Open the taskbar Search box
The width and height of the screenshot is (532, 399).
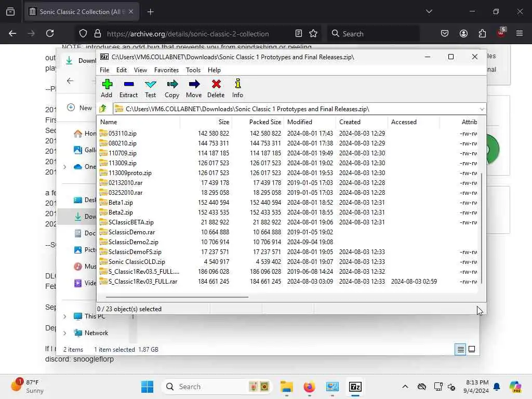[x=217, y=387]
